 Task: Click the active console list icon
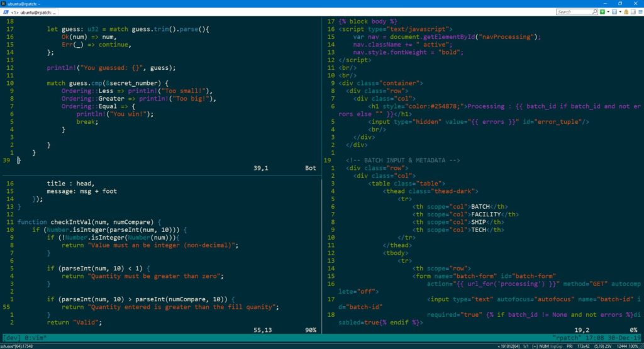(x=614, y=11)
